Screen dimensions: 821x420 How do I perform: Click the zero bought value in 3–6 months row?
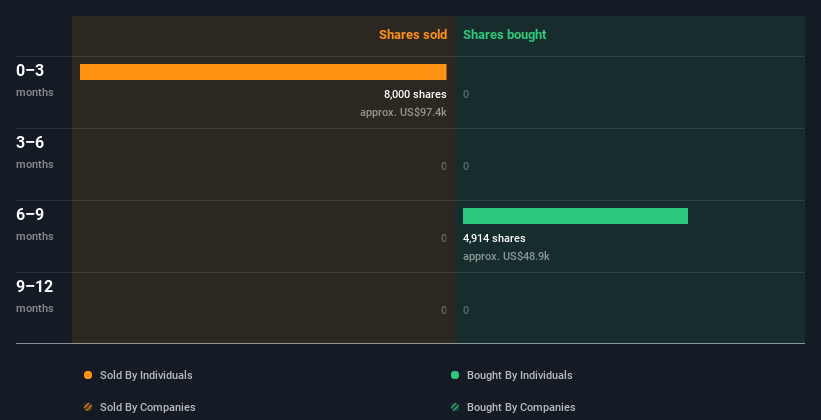click(466, 167)
